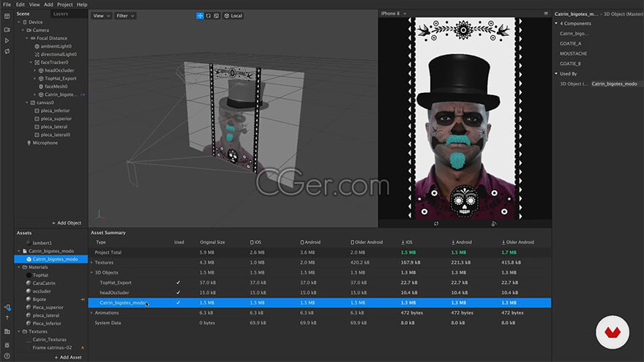Click the upload/export arrow icon
This screenshot has height=362, width=644.
[7, 317]
